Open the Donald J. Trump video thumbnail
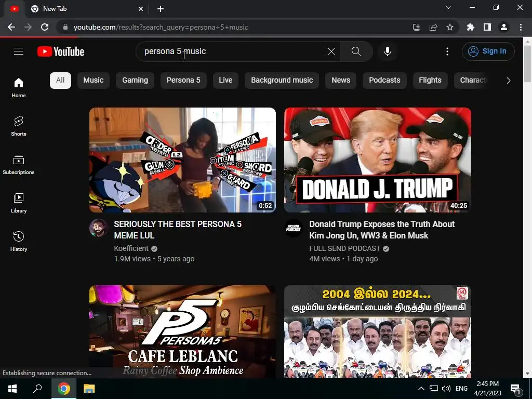 coord(378,160)
